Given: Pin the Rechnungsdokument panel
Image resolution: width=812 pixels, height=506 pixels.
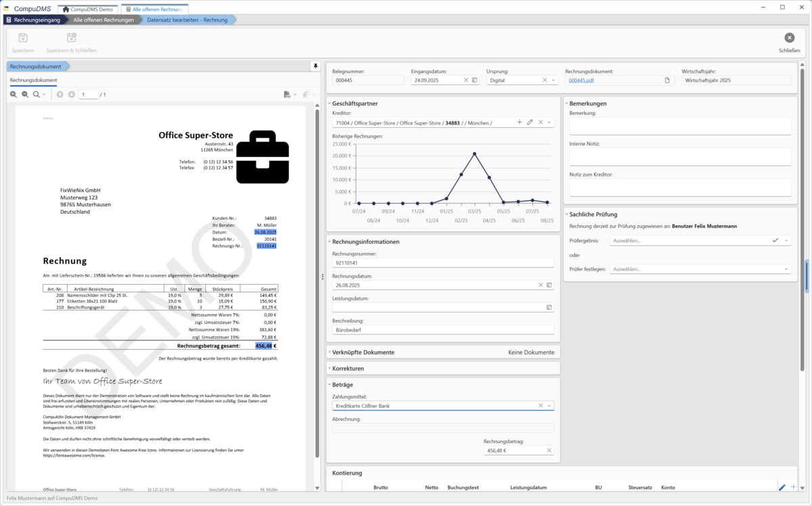Looking at the screenshot, I should pyautogui.click(x=315, y=66).
